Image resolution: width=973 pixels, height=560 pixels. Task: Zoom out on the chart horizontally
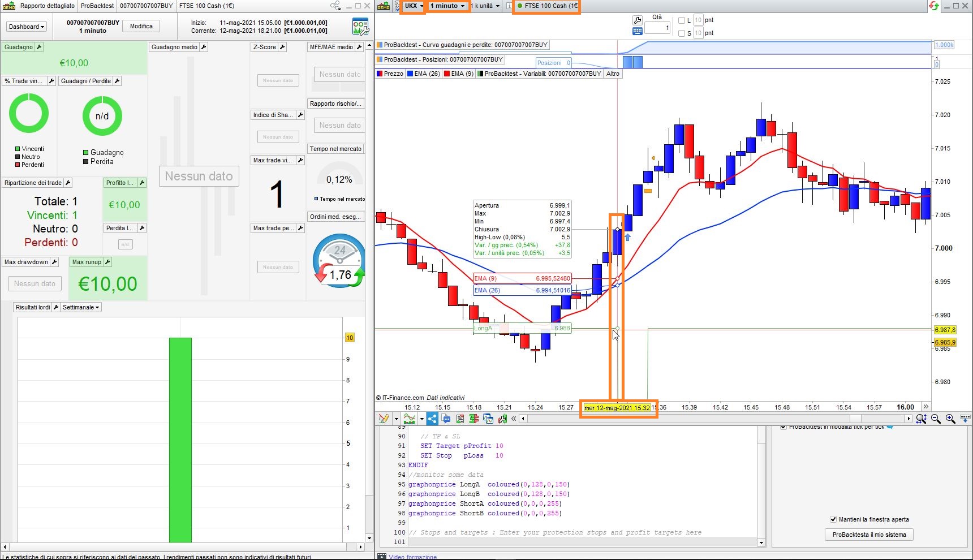(x=936, y=419)
